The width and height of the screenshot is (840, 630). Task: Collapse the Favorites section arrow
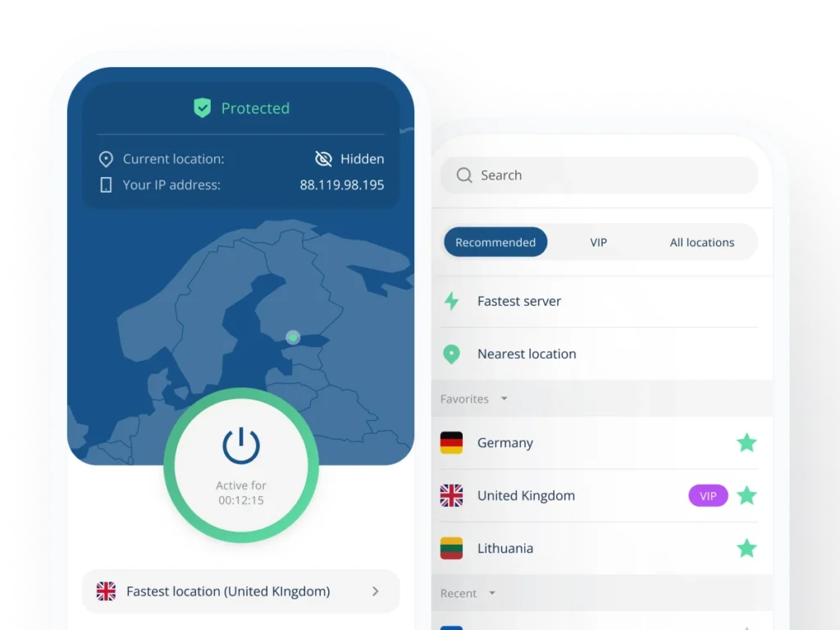[x=504, y=399]
